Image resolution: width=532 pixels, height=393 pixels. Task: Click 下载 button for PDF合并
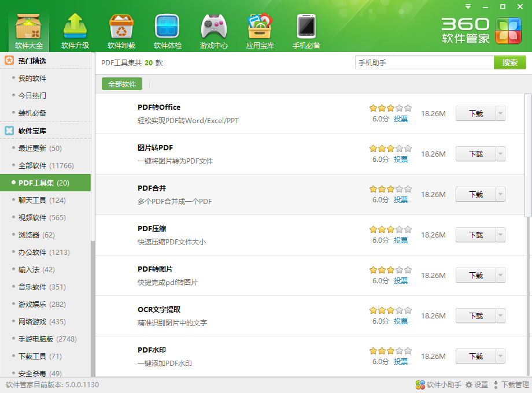[x=475, y=195]
